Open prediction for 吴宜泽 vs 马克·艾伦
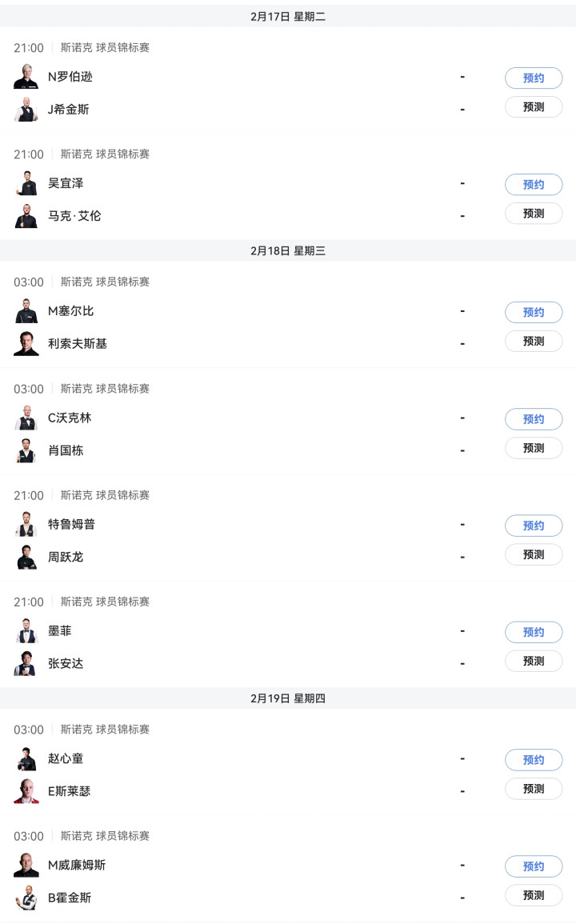576x924 pixels. tap(534, 214)
